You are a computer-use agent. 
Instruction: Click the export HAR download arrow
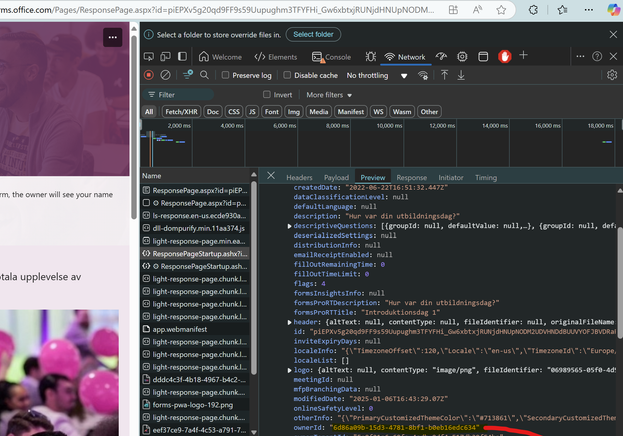pyautogui.click(x=461, y=75)
